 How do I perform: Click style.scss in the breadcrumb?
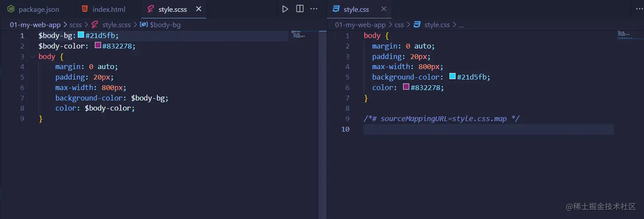coord(116,25)
